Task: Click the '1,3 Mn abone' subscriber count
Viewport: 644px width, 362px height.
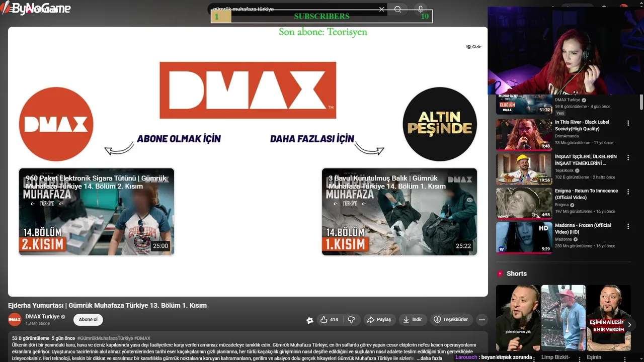Action: (38, 323)
